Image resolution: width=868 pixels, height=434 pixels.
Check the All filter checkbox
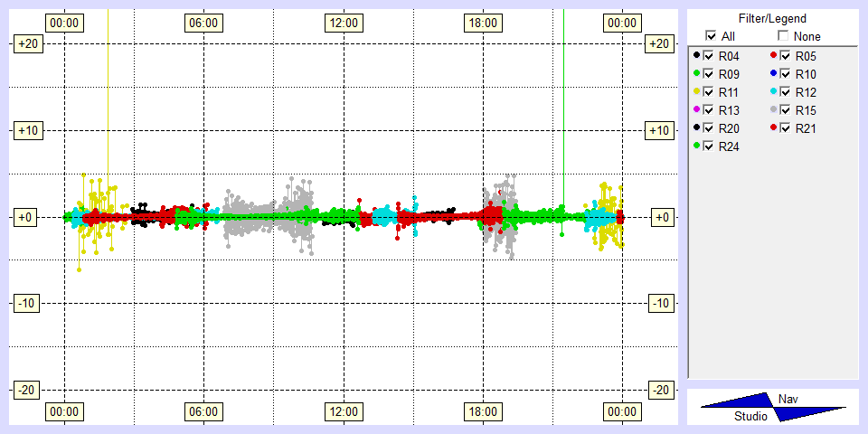point(711,36)
